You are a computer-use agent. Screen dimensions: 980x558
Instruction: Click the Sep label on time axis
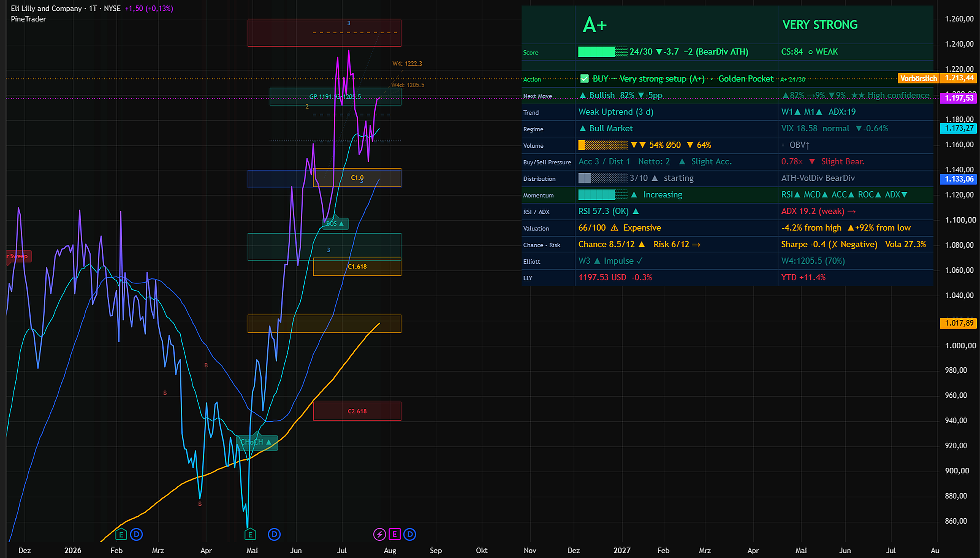pos(435,550)
